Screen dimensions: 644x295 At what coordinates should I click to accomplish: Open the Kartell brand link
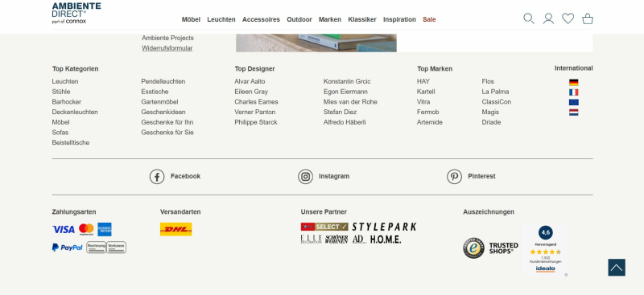[426, 92]
